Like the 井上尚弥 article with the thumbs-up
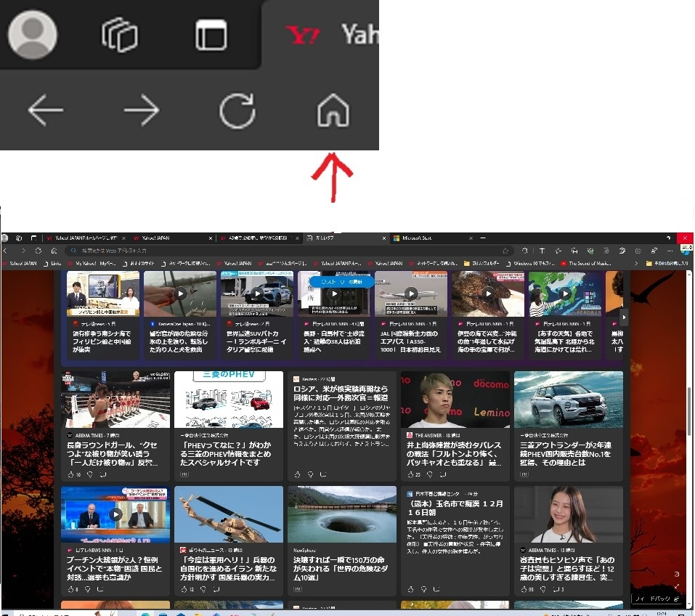The height and width of the screenshot is (616, 695). pos(409,474)
